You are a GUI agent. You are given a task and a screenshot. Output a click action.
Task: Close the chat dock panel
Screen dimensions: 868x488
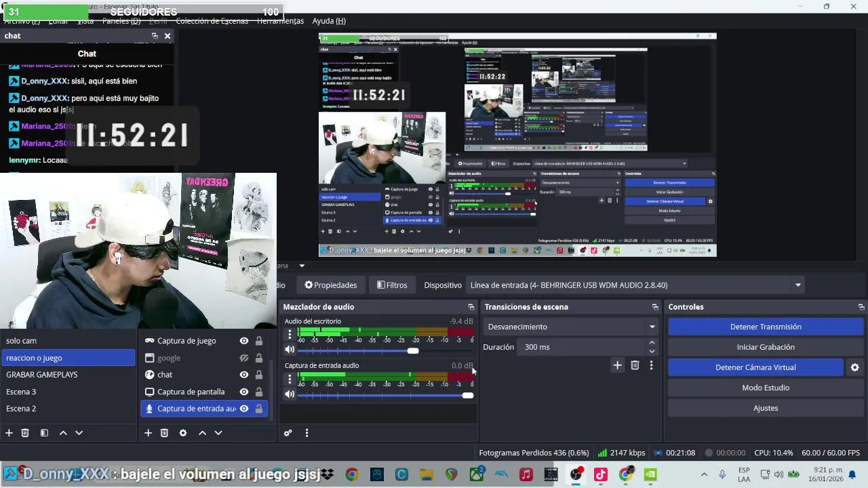coord(167,36)
